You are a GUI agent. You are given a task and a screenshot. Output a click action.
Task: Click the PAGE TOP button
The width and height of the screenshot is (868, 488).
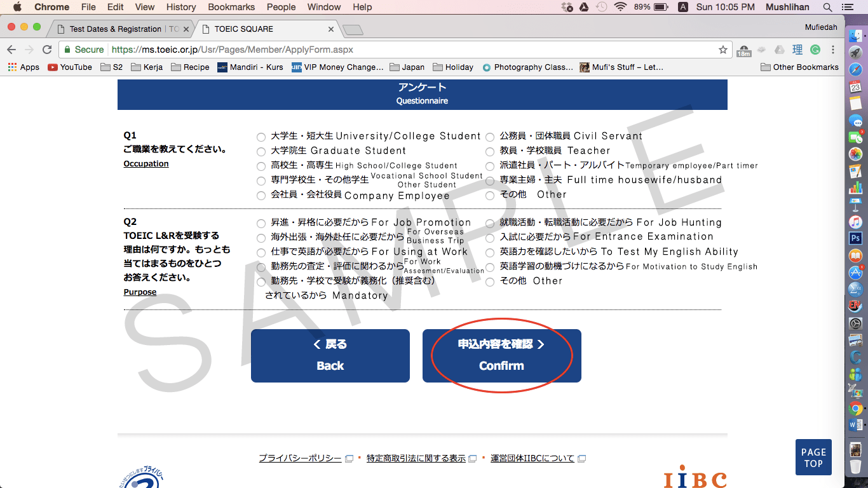[813, 457]
